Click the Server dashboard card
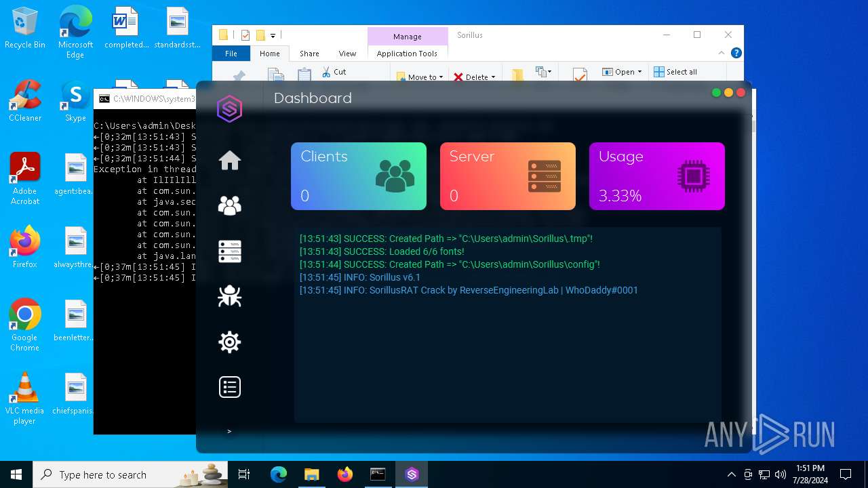This screenshot has width=868, height=488. 508,176
